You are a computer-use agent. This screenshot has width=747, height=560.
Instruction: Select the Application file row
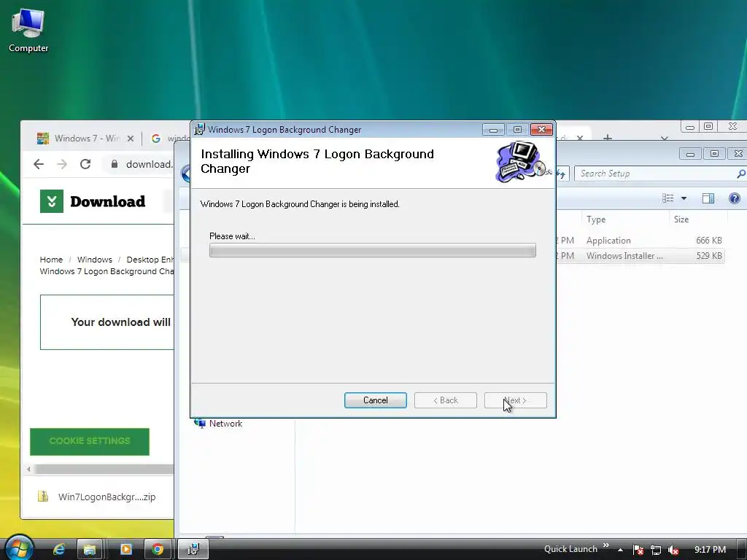tap(640, 241)
